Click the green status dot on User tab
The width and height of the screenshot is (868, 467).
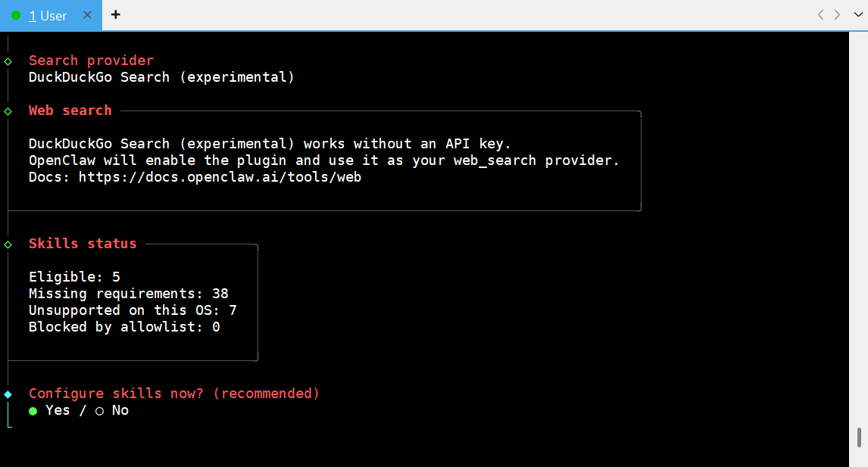[x=16, y=15]
